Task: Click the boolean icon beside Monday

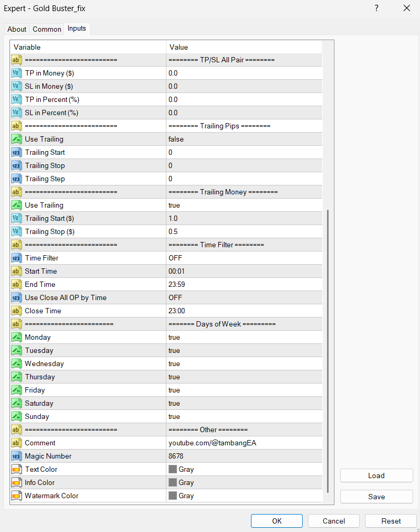Action: 16,338
